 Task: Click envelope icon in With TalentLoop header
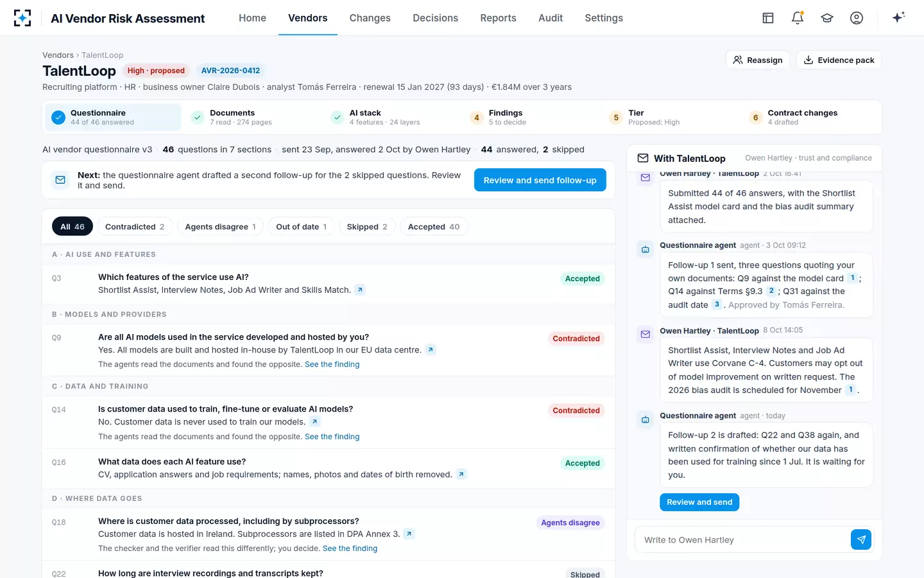pos(642,158)
